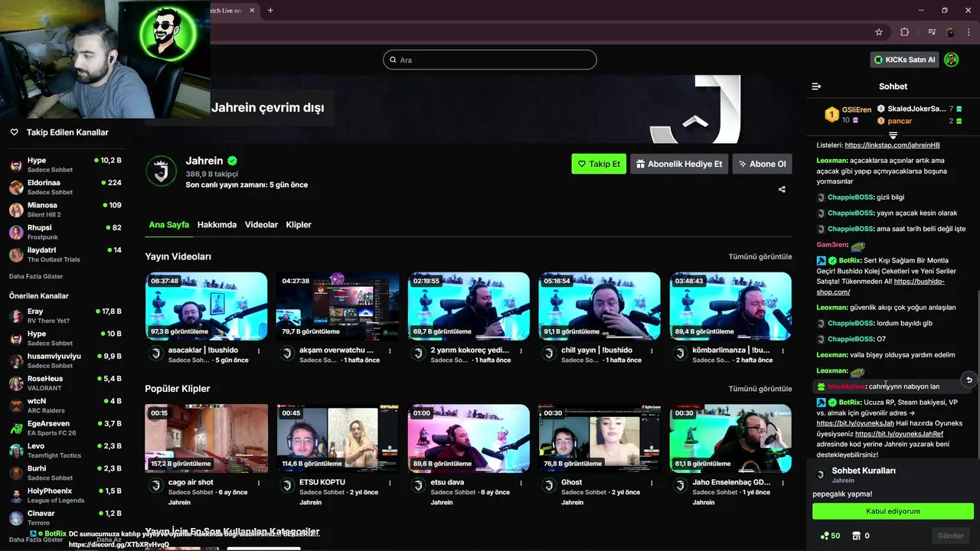Open options menu for cago air shot clip
This screenshot has height=551, width=980.
tap(259, 483)
